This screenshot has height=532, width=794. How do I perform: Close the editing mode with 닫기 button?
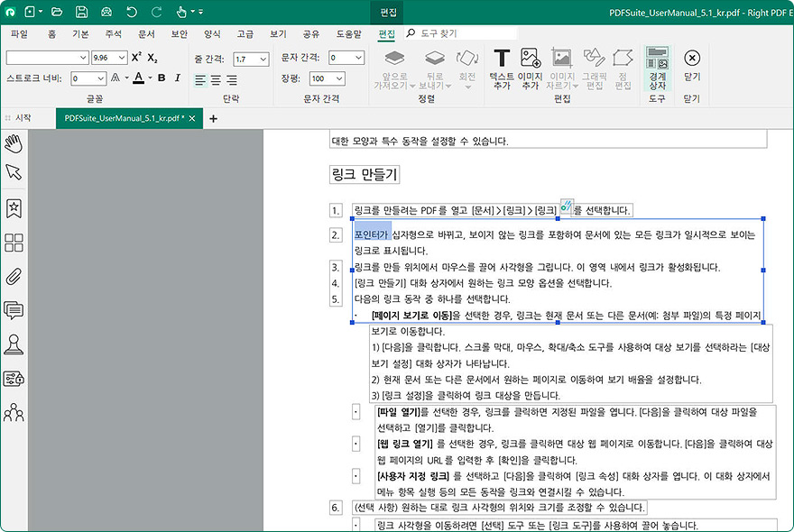692,67
